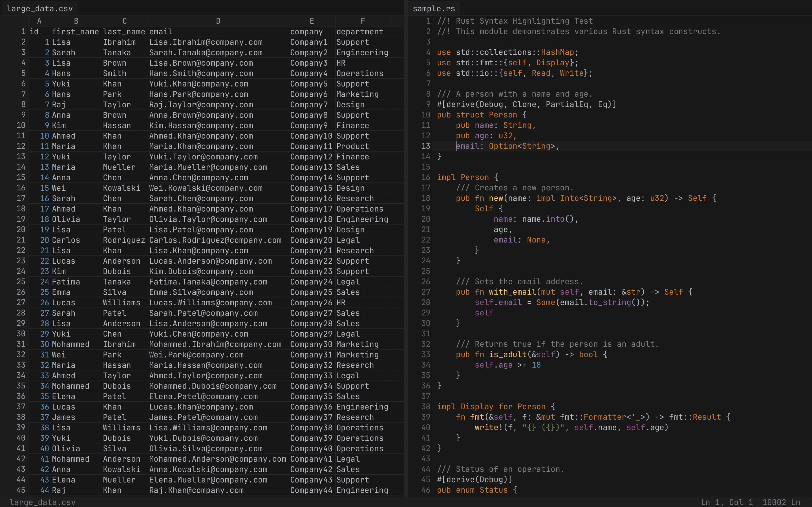Click the first_name header cell

76,31
